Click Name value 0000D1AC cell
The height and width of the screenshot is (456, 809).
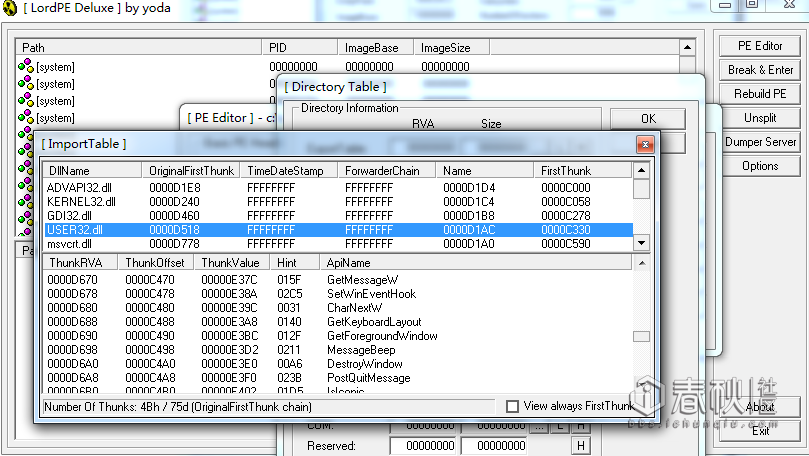(x=469, y=230)
